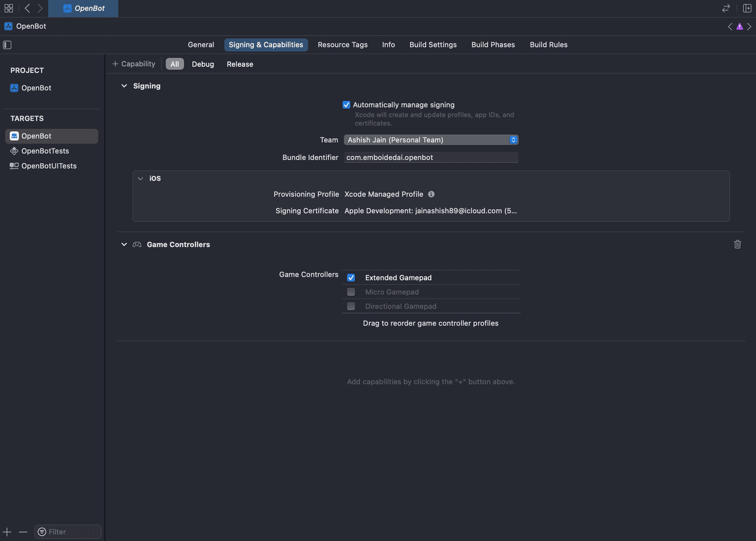Jump to next issue chevron
Viewport: 756px width, 541px height.
(749, 26)
